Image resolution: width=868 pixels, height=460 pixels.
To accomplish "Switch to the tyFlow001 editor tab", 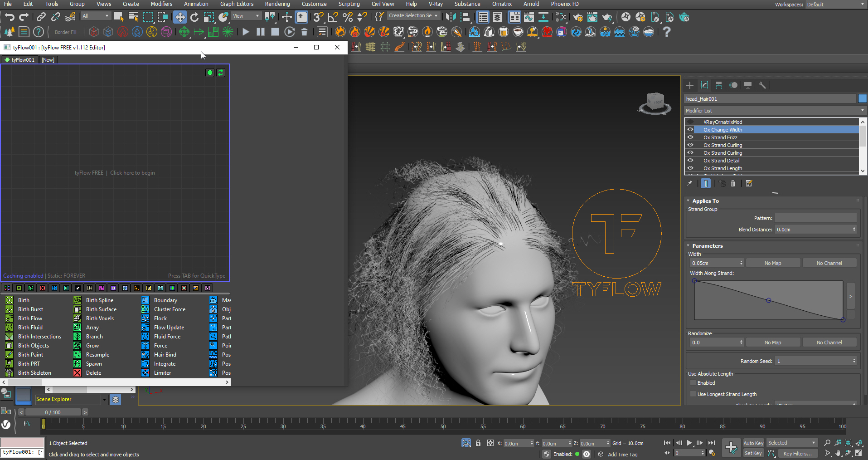I will point(19,60).
